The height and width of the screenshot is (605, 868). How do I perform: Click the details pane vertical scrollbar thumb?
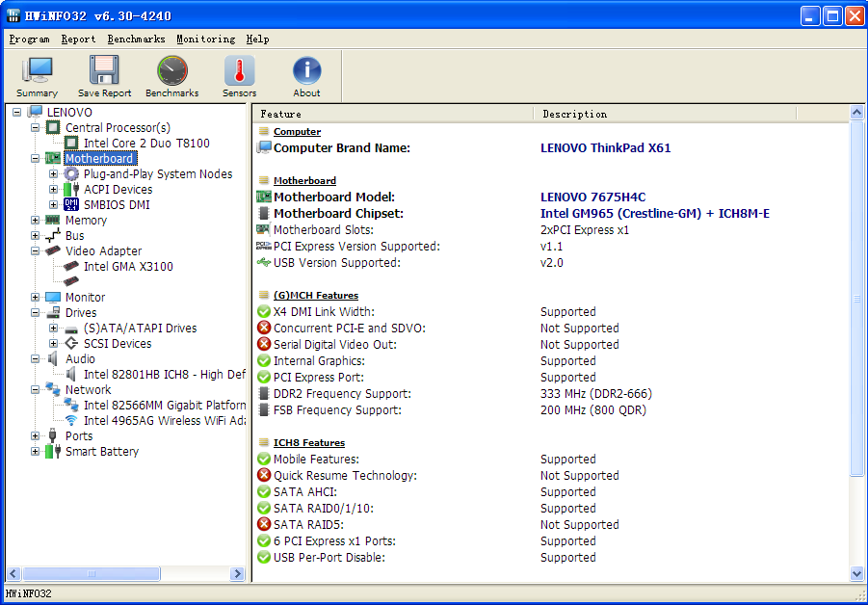tap(856, 299)
